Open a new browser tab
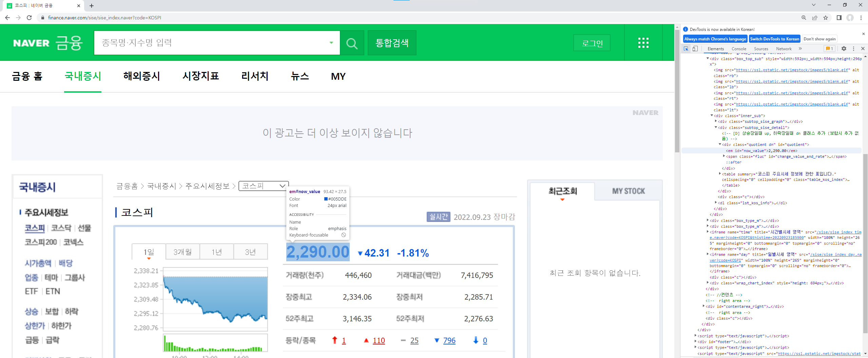 [92, 6]
